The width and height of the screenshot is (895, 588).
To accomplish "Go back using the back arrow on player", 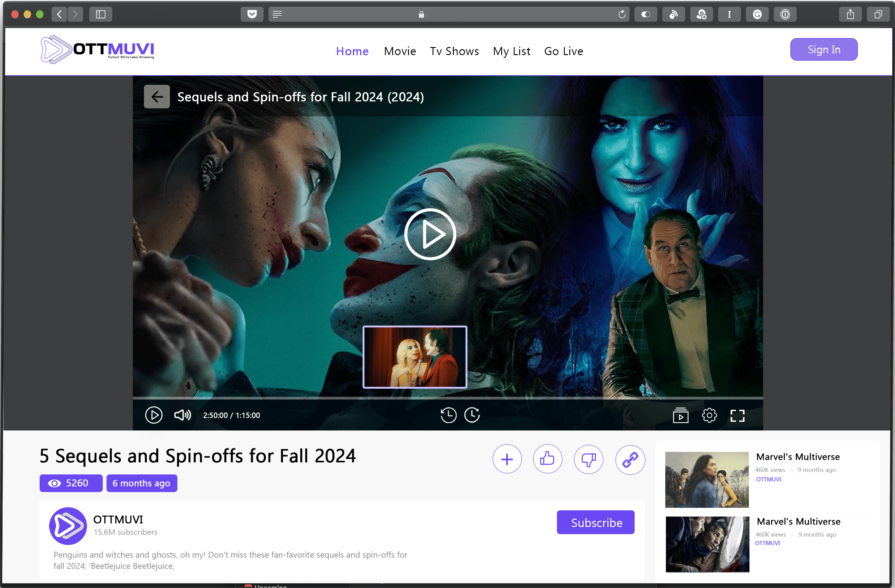I will (x=157, y=96).
